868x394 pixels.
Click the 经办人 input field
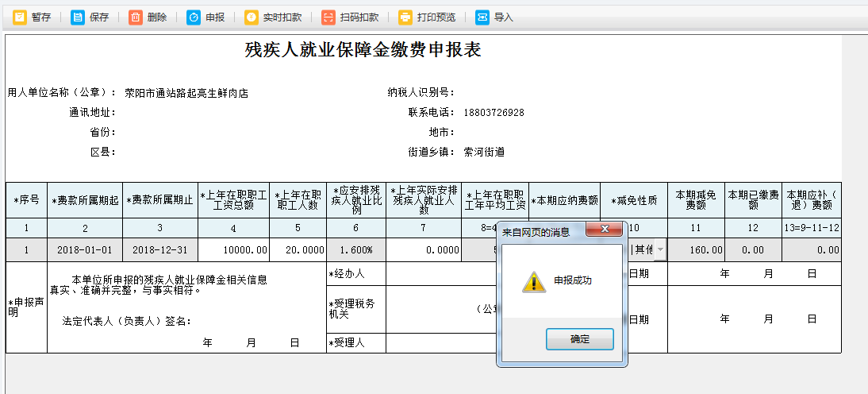[x=441, y=274]
